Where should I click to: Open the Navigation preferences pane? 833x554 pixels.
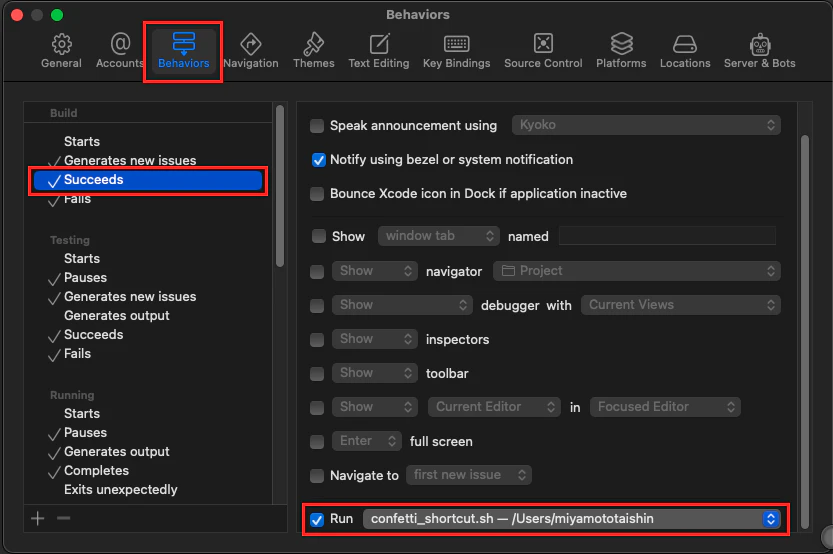pos(251,51)
